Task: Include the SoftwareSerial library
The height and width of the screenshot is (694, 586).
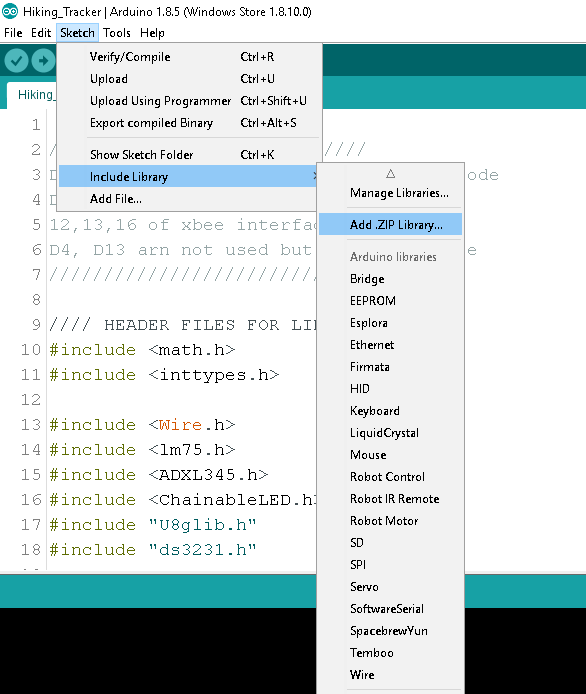Action: click(390, 609)
